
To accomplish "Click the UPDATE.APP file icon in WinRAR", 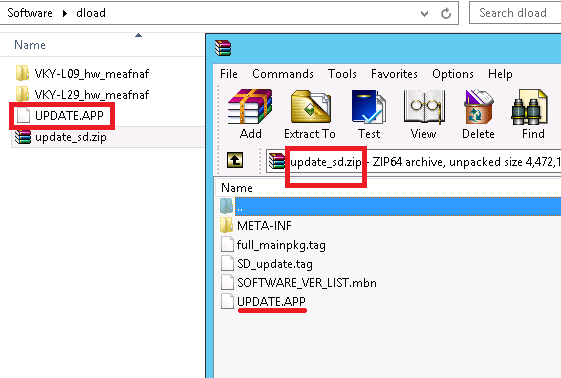I will (227, 301).
